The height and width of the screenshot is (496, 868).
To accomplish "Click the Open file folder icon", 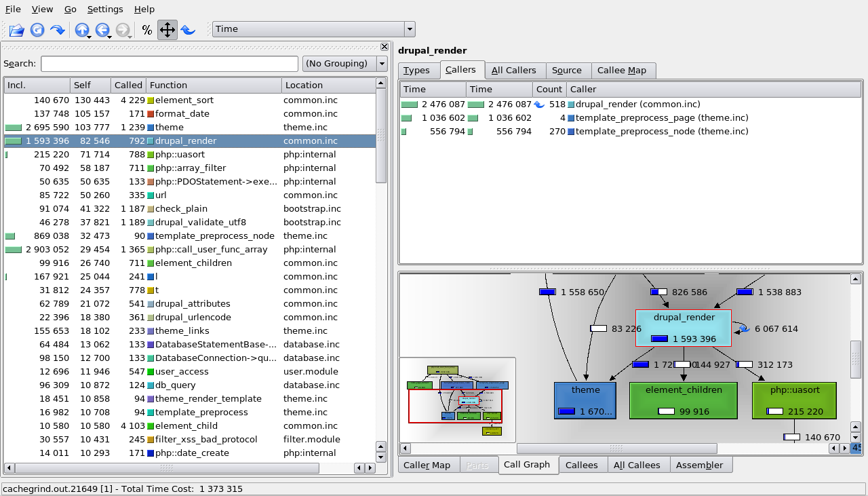I will (16, 30).
